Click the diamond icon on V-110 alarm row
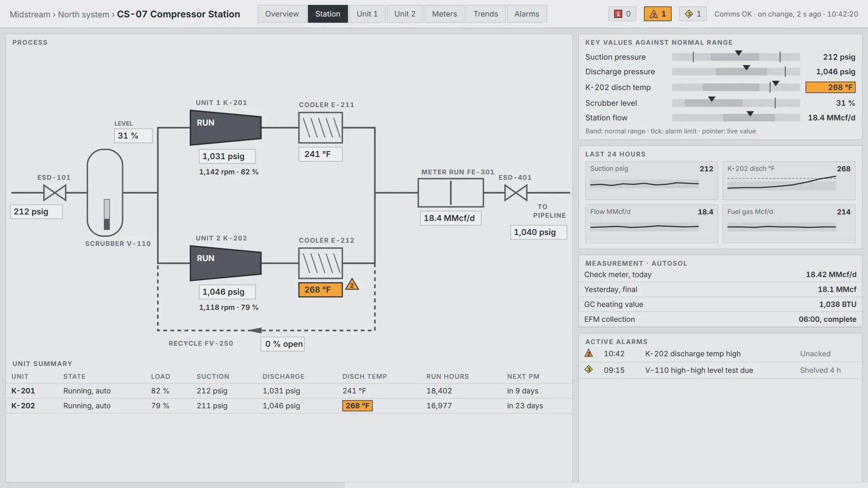868x488 pixels. point(589,370)
